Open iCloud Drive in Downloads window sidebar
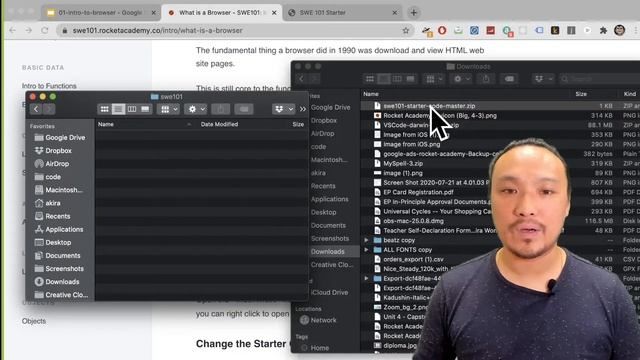 coord(329,292)
